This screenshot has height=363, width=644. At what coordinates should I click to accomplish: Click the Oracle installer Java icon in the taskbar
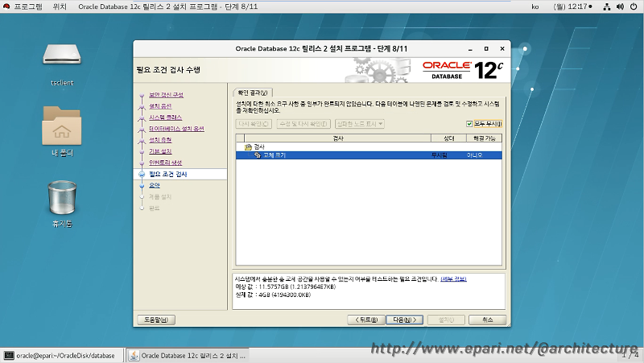(x=134, y=356)
